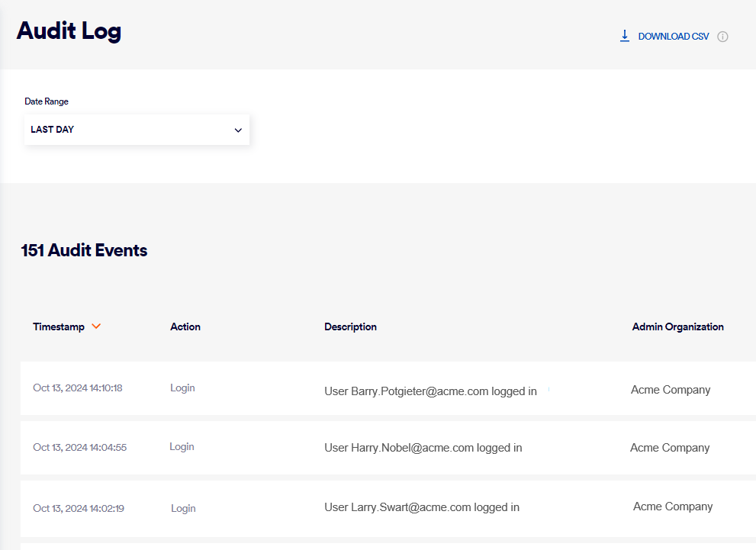Open the Larry.Swart@acme.com logged in entry
756x550 pixels.
pos(421,507)
